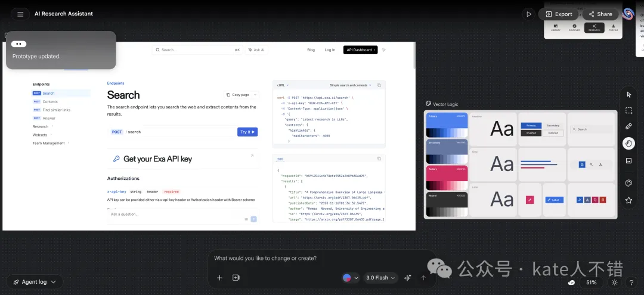Expand the Agent log dropdown
Viewport: 644px width, 295px height.
35,282
